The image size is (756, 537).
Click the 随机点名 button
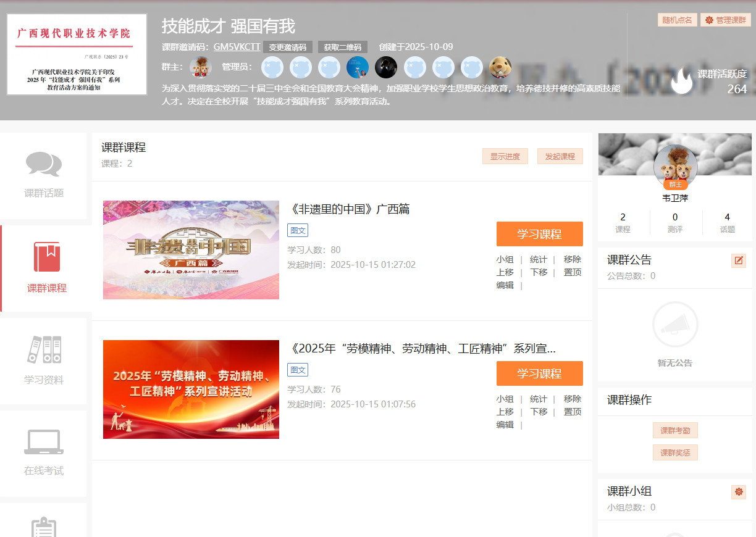(x=677, y=20)
